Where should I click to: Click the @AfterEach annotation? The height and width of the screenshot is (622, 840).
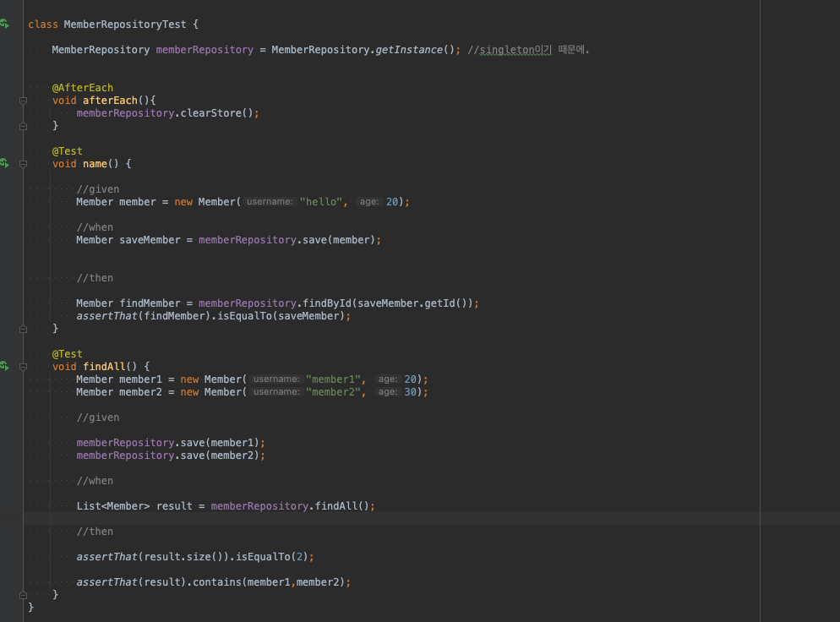point(83,87)
